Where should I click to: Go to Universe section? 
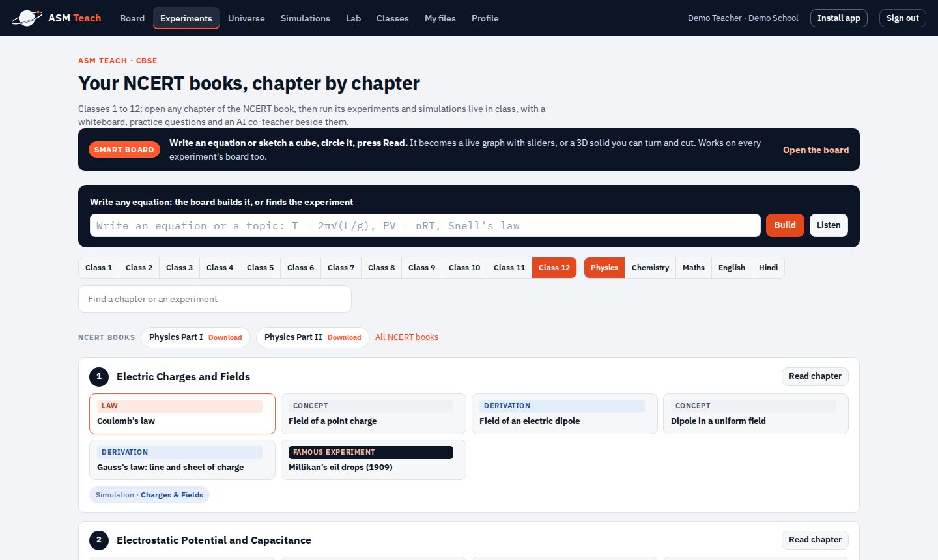click(x=246, y=18)
